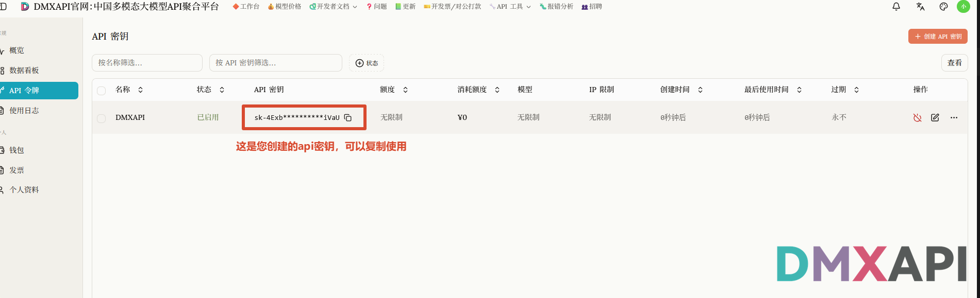980x298 pixels.
Task: Click the API 密钥 page heading
Action: [110, 37]
